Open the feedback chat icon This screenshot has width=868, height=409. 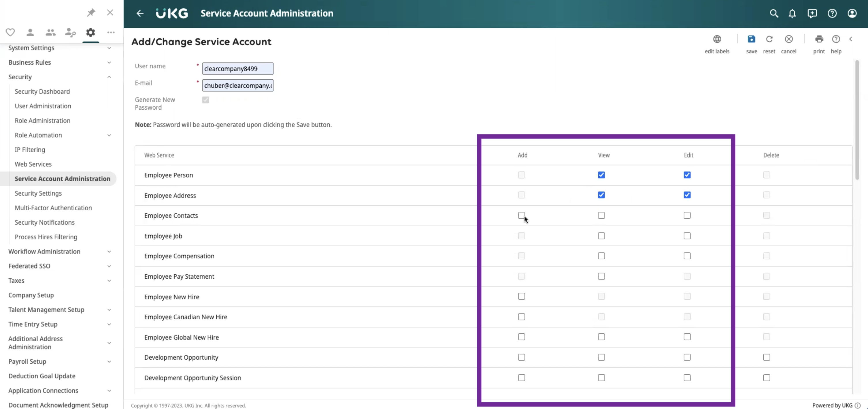tap(812, 13)
